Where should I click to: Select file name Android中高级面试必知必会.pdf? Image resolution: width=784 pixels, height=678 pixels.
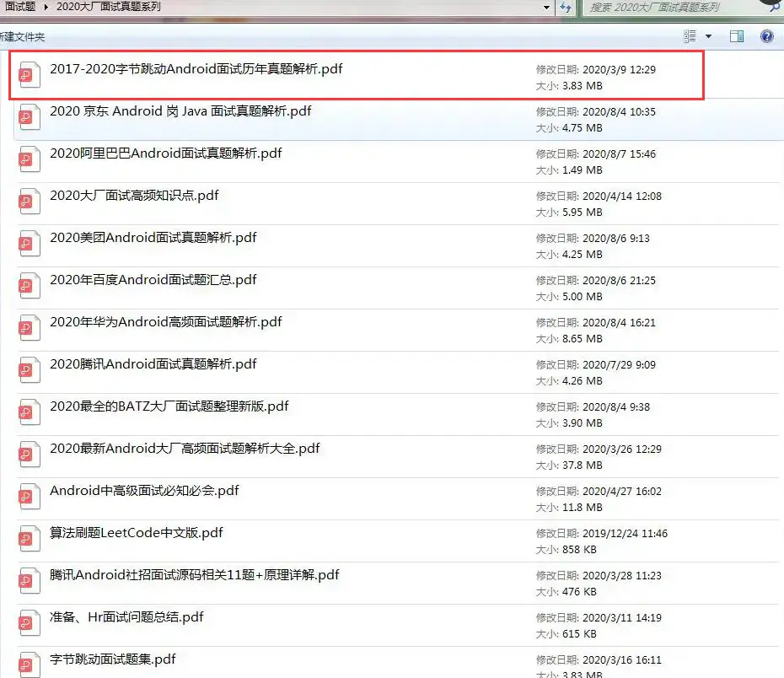[x=144, y=491]
